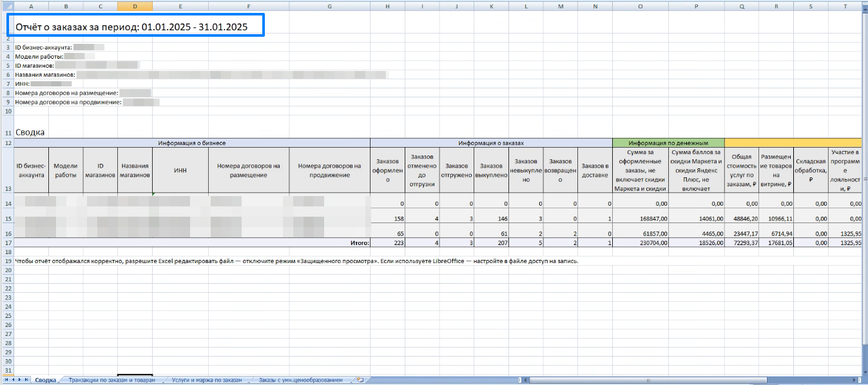Select the cell with value 48846,20
868x385 pixels.
[742, 216]
